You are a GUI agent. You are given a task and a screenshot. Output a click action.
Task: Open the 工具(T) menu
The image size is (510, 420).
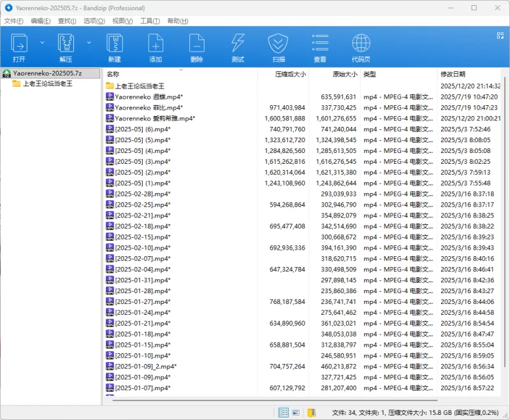pyautogui.click(x=150, y=20)
